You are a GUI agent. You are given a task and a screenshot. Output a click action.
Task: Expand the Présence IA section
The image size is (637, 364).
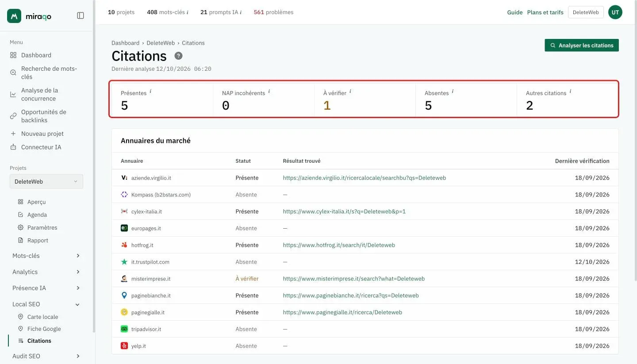click(x=46, y=288)
